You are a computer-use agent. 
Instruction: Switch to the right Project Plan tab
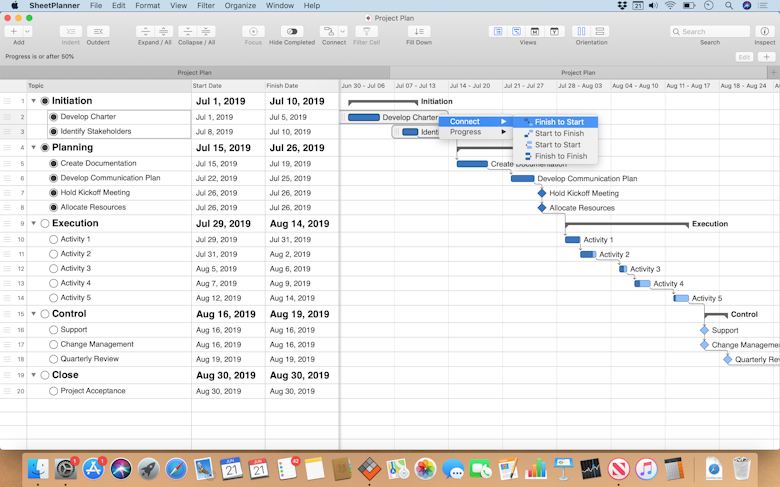[578, 73]
